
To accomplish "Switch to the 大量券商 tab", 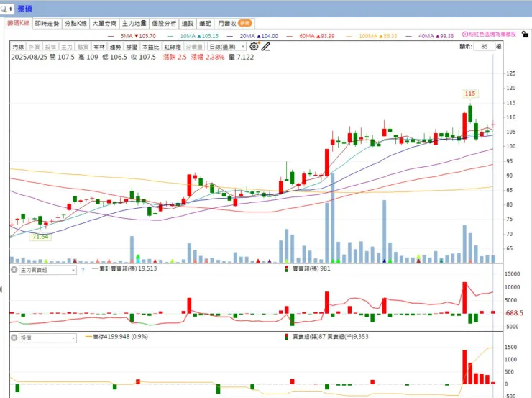I will pos(104,24).
